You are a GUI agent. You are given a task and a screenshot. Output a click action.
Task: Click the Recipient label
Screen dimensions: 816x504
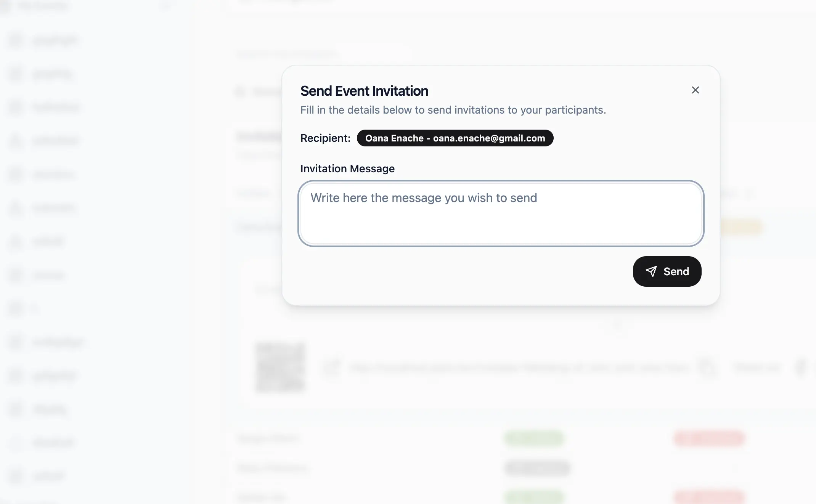coord(325,138)
